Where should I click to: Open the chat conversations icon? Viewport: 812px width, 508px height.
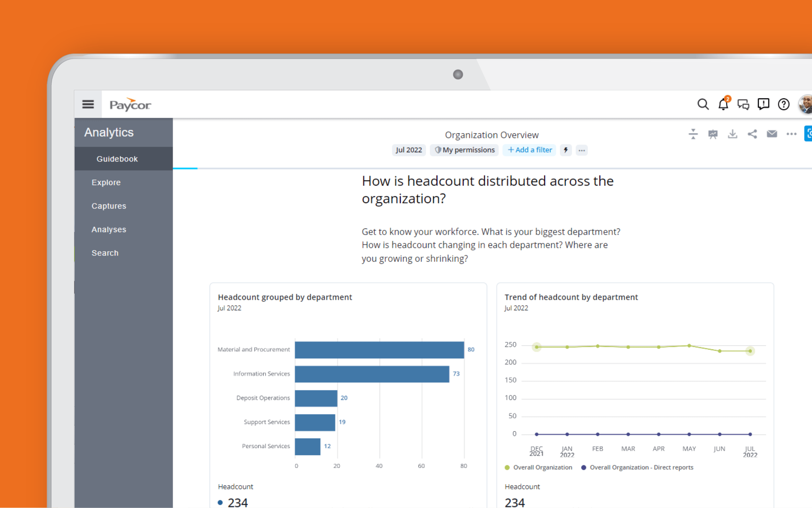(743, 105)
